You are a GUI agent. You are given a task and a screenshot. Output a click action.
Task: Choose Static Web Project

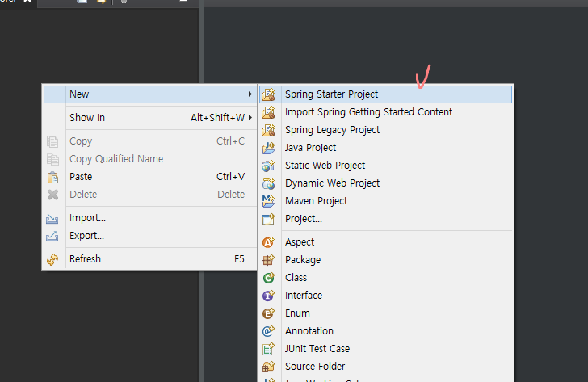pyautogui.click(x=385, y=166)
